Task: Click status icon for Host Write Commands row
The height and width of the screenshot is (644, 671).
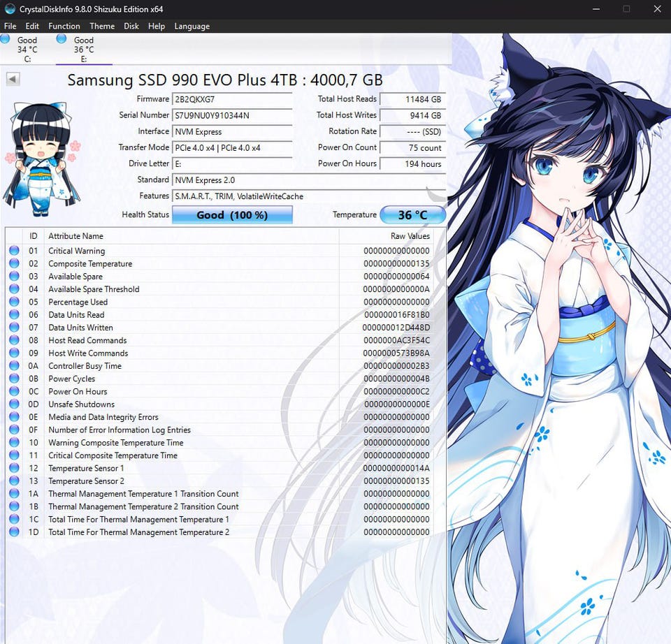Action: point(14,353)
